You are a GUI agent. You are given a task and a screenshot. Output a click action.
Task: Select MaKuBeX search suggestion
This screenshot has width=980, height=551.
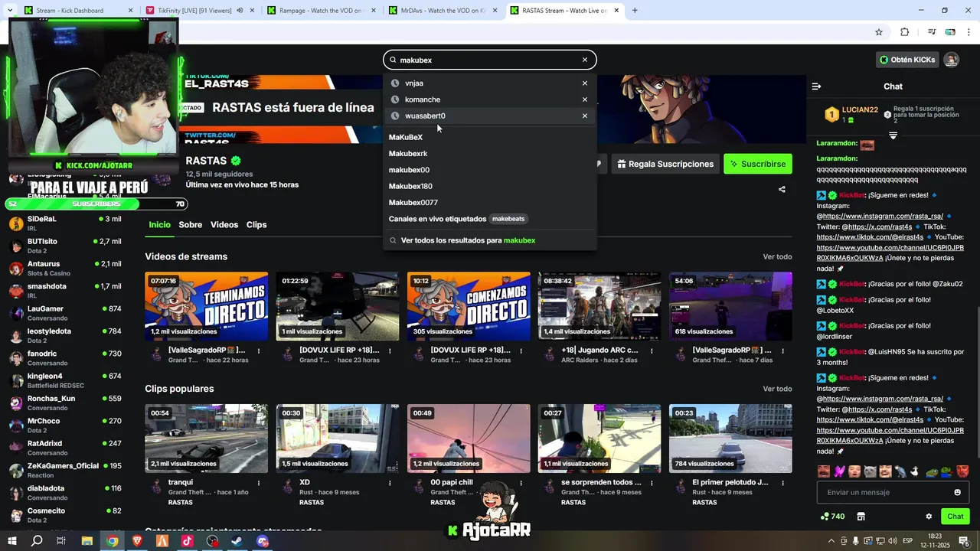490,137
